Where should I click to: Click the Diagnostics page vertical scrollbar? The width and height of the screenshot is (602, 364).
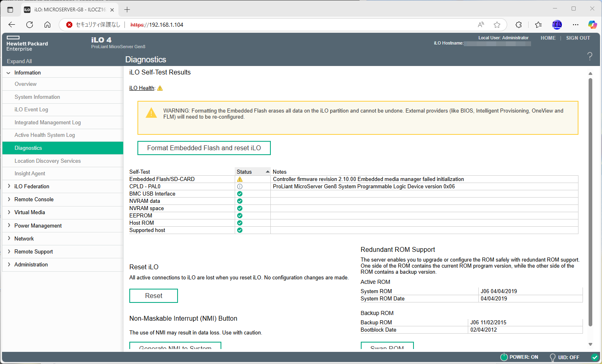tap(590, 202)
